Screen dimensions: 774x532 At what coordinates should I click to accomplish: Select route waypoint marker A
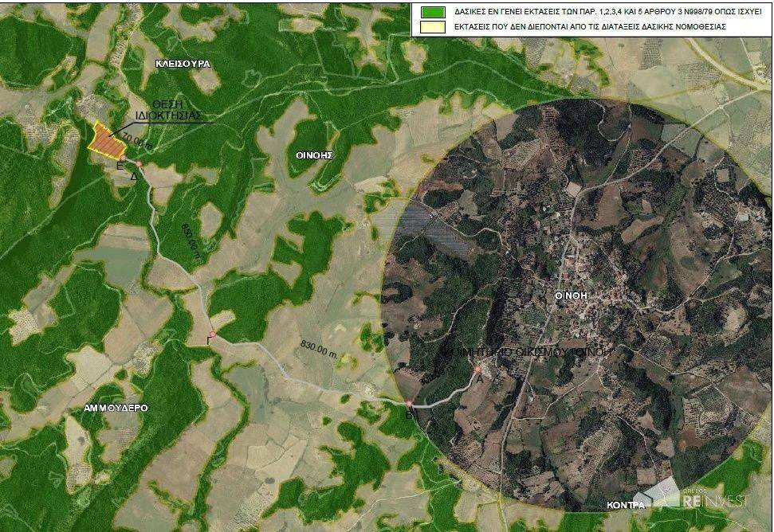[x=477, y=370]
